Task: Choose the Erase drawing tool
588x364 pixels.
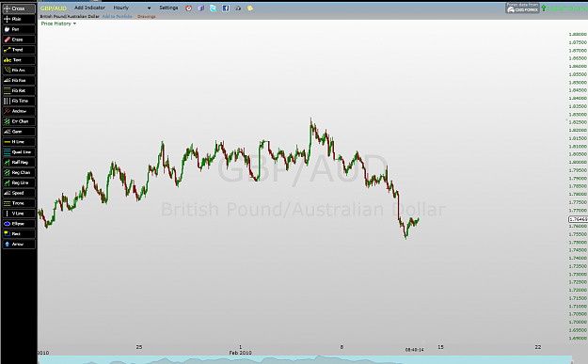Action: 19,40
